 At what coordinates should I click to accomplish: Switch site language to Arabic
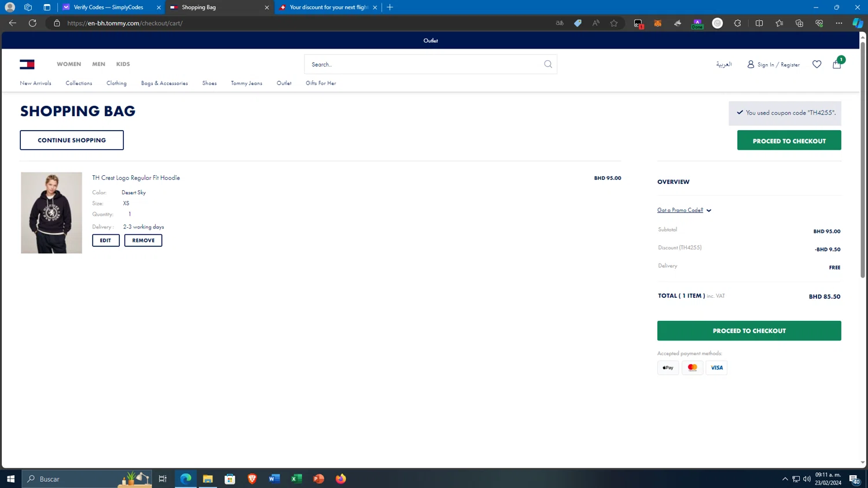point(724,64)
